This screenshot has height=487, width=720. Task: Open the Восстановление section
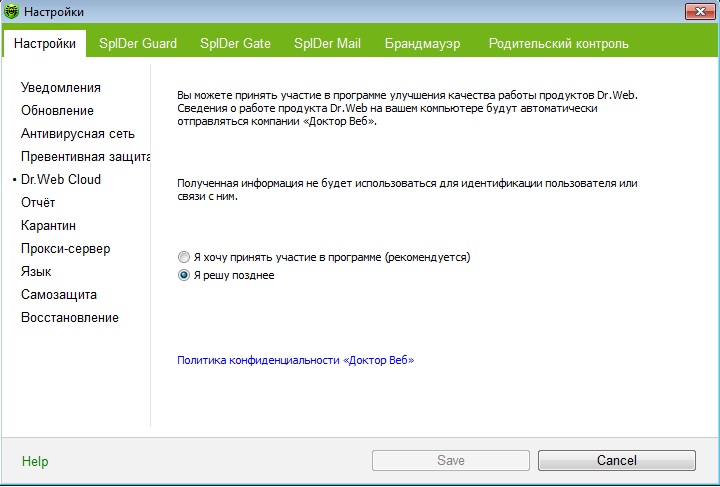click(70, 317)
